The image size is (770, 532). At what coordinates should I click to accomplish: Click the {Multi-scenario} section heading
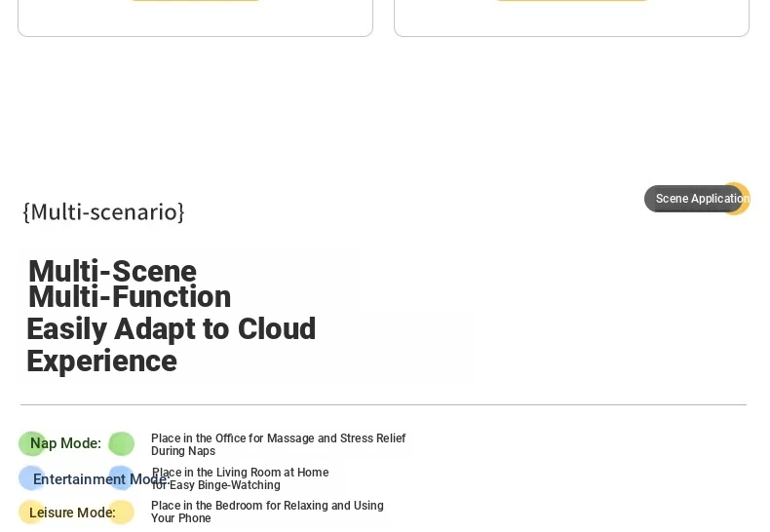pyautogui.click(x=103, y=211)
